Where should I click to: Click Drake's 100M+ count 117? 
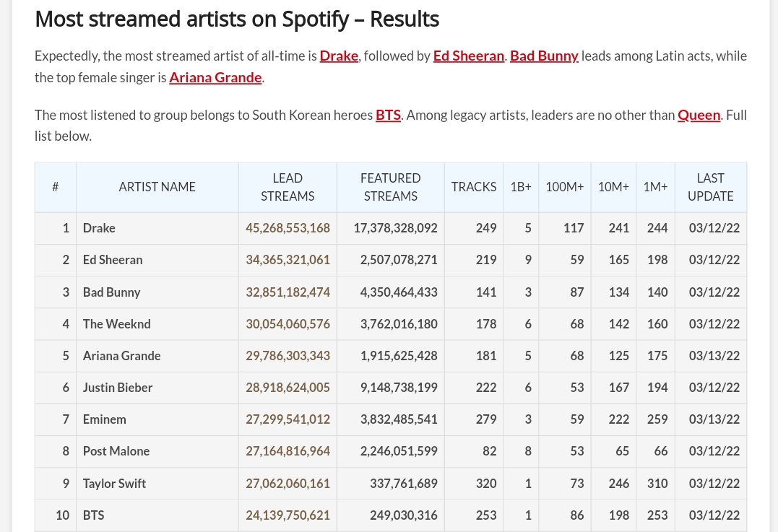[x=574, y=228]
